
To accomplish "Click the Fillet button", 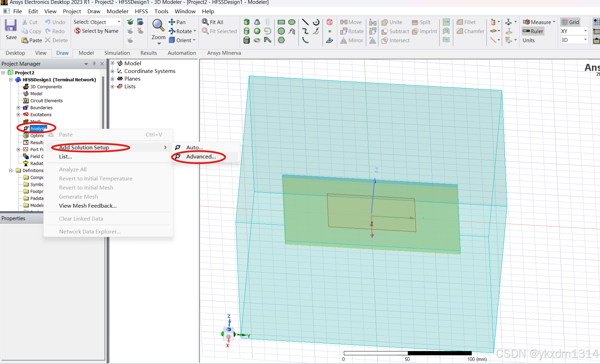I will [466, 22].
